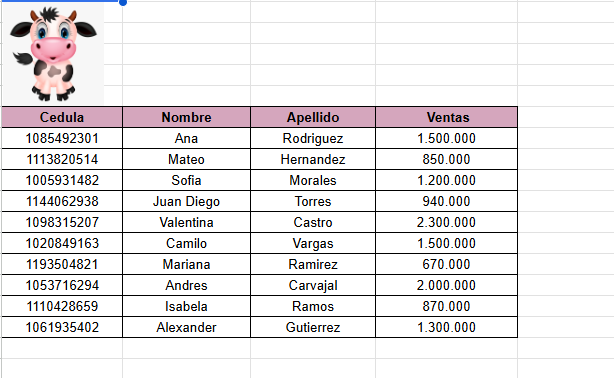This screenshot has height=378, width=614.
Task: Select the 870.000 sales value
Action: (x=446, y=306)
